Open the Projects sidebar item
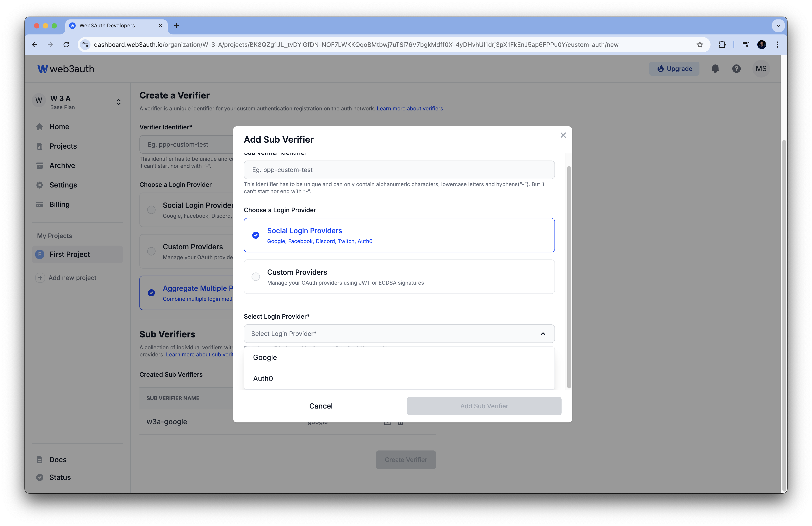Screen dimensions: 812x526 [x=63, y=146]
